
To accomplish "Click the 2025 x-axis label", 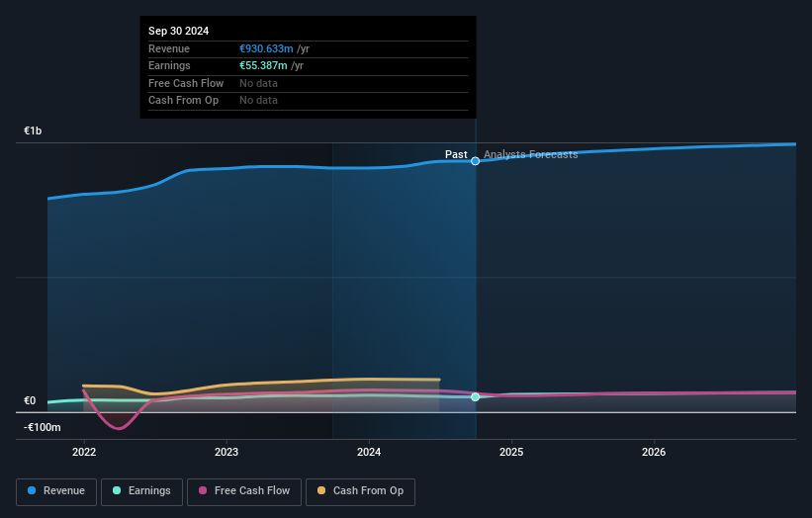I will (x=511, y=453).
